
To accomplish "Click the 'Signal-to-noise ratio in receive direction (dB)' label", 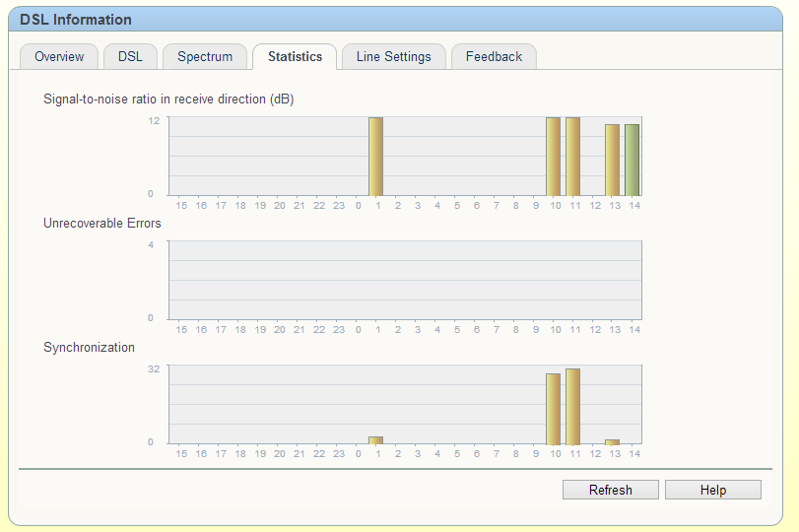I will tap(168, 99).
